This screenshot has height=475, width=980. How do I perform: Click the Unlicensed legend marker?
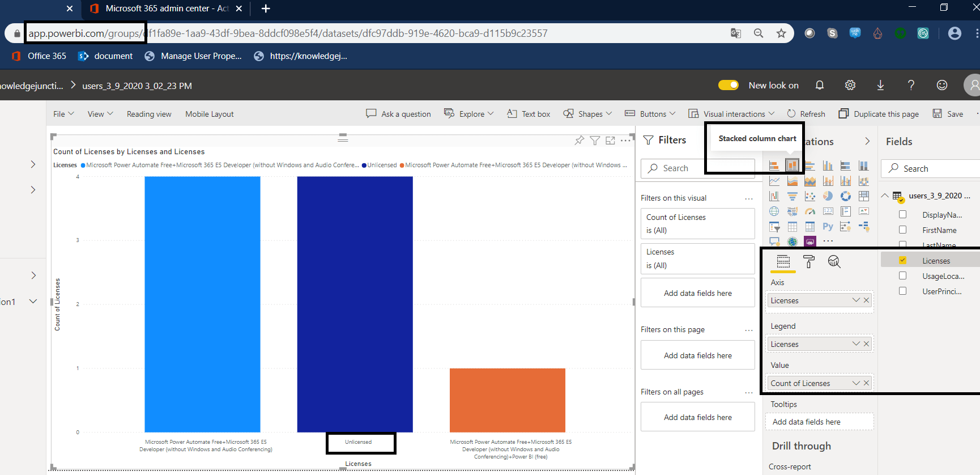[364, 166]
